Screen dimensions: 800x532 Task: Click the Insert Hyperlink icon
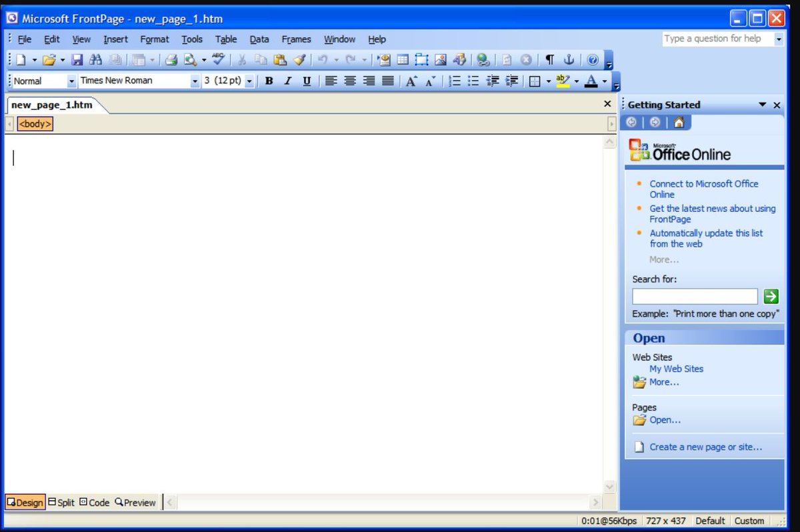click(x=483, y=60)
